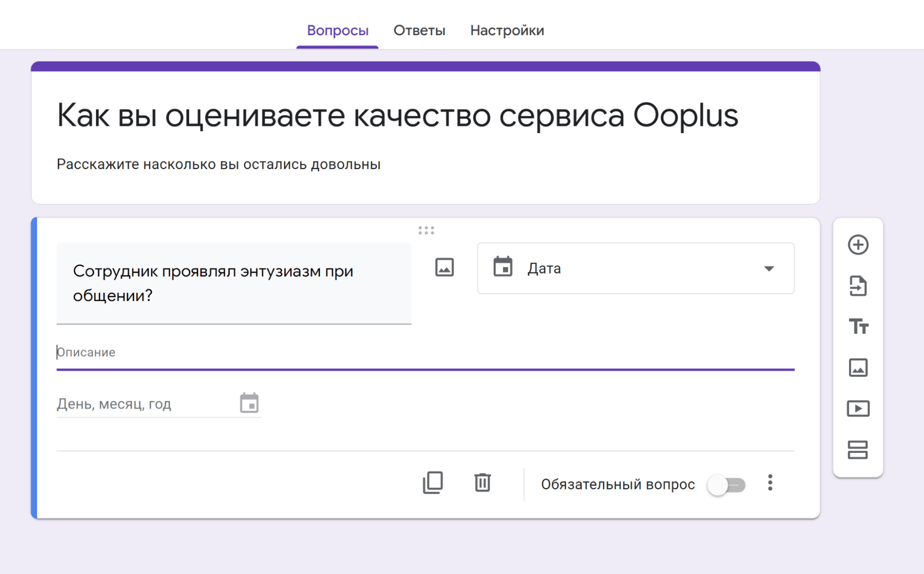Switch to the Вопросы tab
Screen dimensions: 924x574
[337, 31]
